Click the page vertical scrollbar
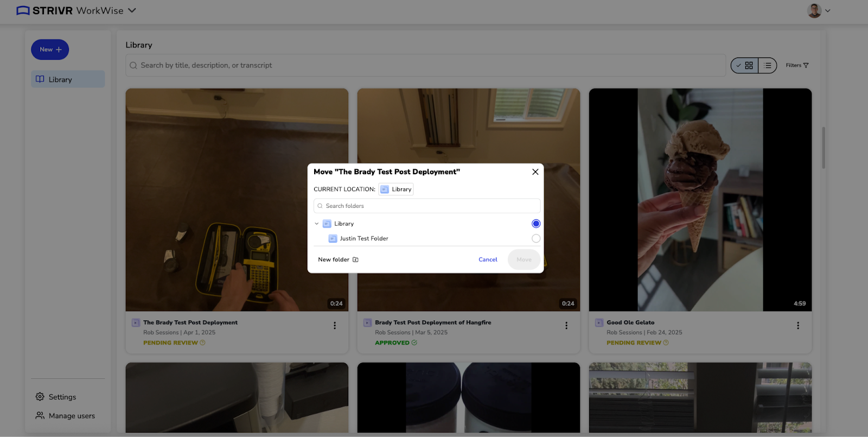 (824, 148)
